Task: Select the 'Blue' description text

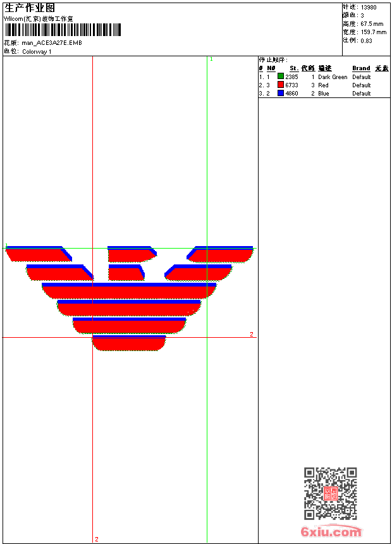Action: [x=324, y=94]
